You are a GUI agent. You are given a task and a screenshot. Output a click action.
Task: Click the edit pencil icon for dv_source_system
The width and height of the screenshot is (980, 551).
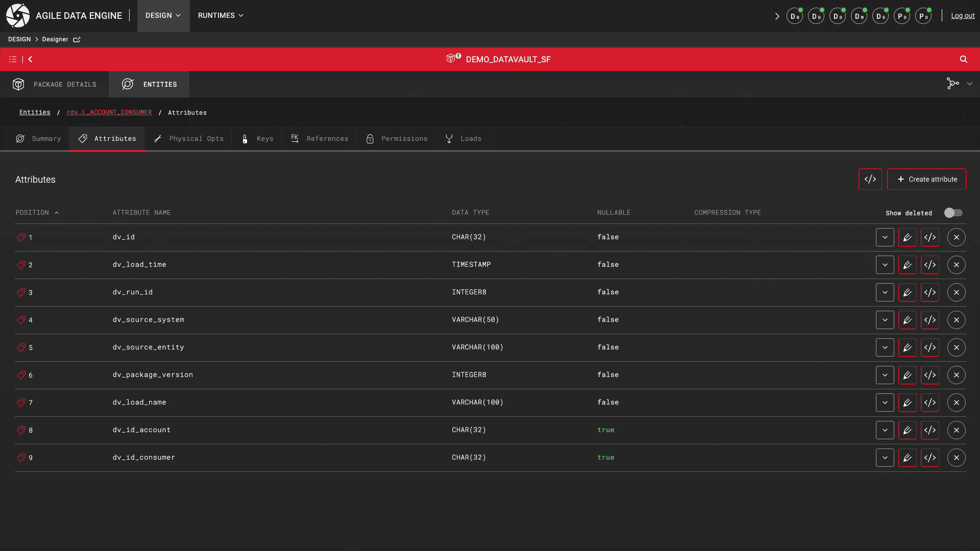tap(908, 319)
